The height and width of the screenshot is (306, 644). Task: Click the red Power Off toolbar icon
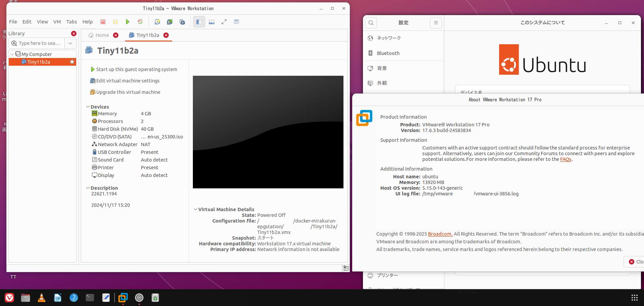[x=103, y=22]
